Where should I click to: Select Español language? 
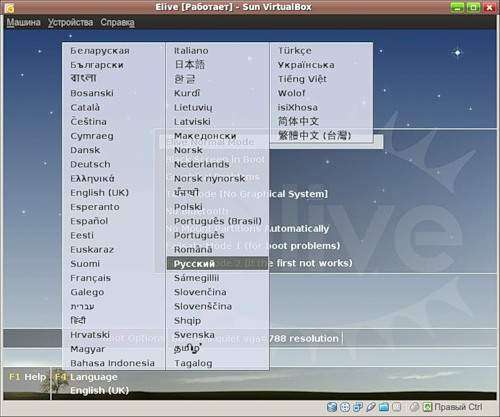[89, 221]
